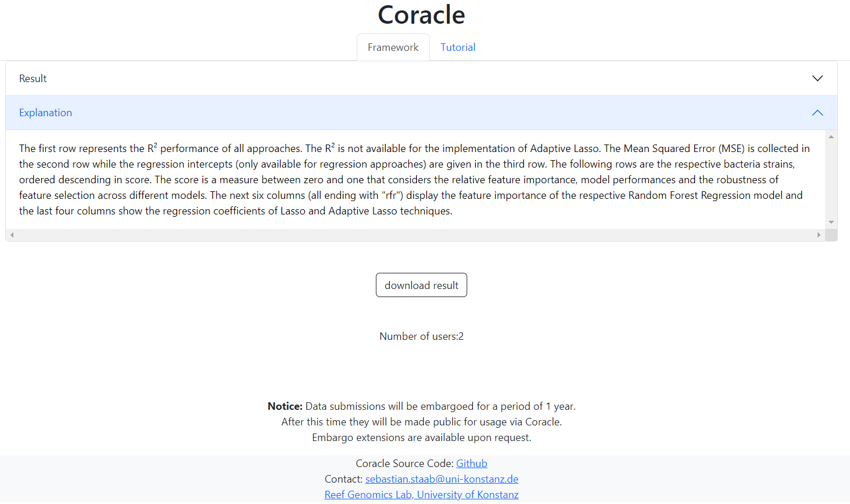
Task: Click the sebastian.staab@uni-konstanz.de email link
Action: tap(442, 479)
